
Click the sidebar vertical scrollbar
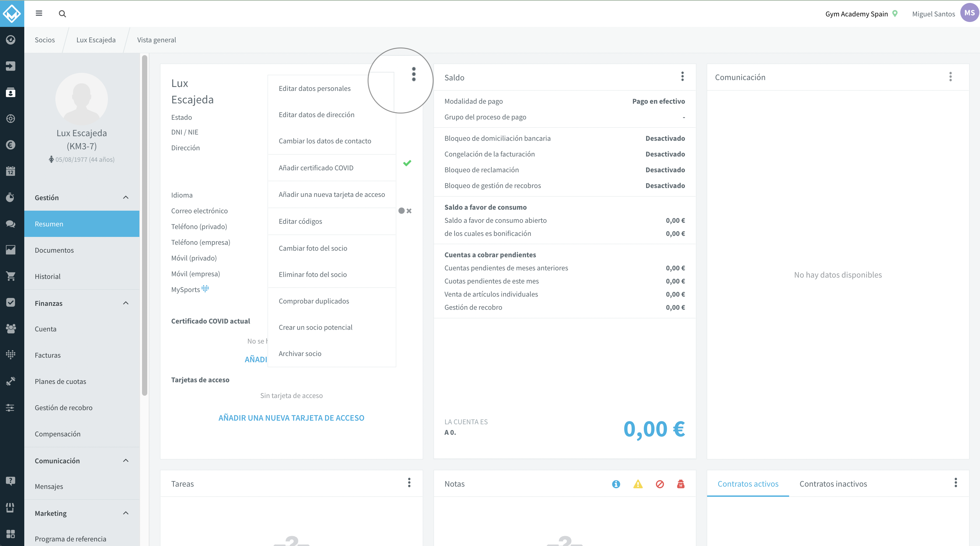145,225
